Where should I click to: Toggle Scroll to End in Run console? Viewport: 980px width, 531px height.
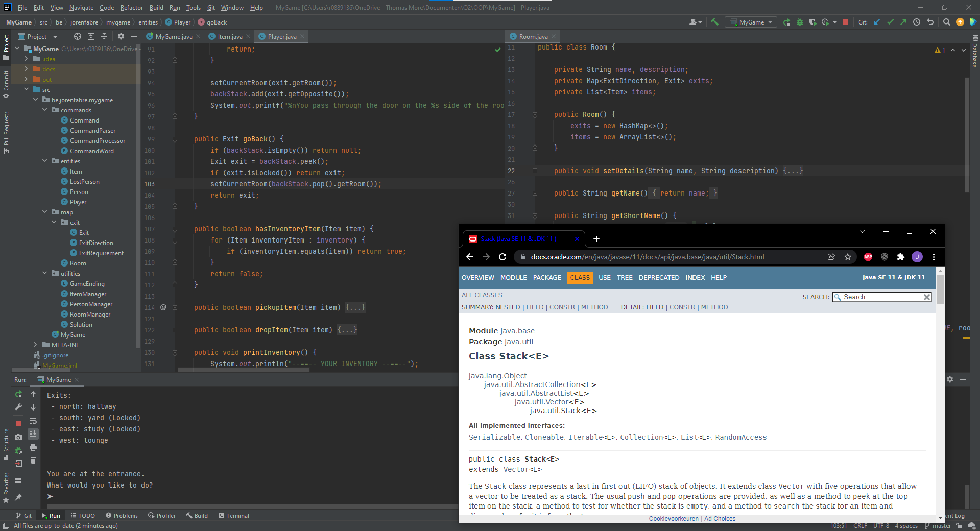coord(33,434)
